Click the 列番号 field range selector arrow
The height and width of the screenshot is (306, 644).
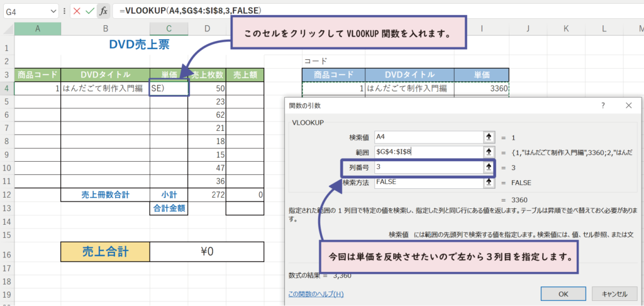coord(487,167)
